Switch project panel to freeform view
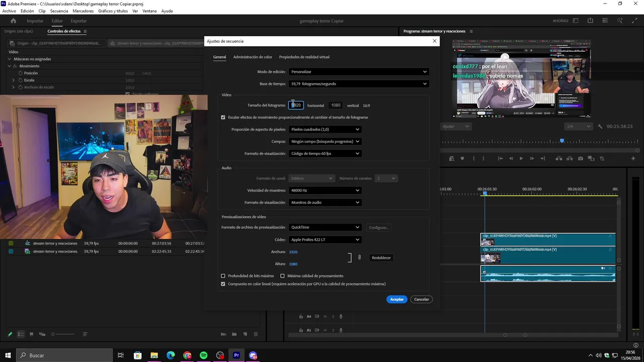Image resolution: width=644 pixels, height=362 pixels. (x=42, y=334)
